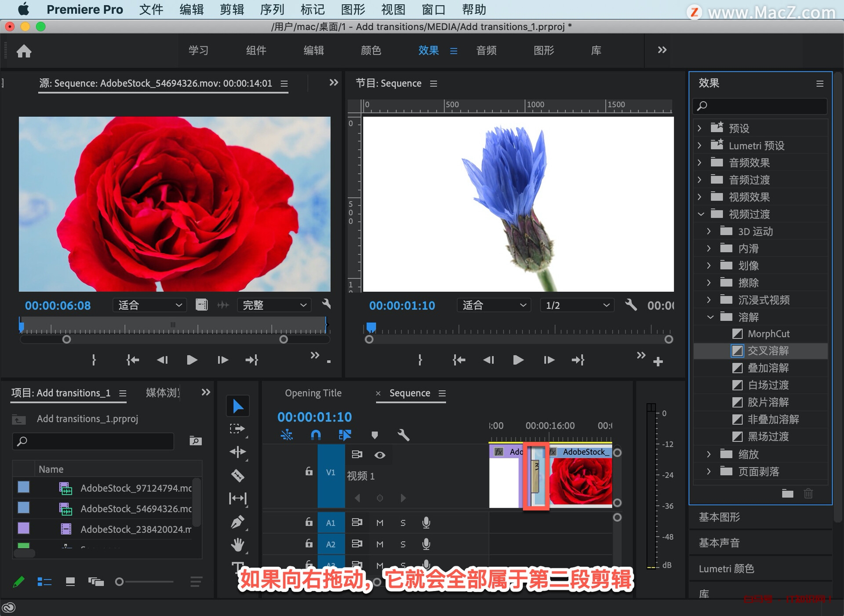Click the Home icon

tap(24, 51)
